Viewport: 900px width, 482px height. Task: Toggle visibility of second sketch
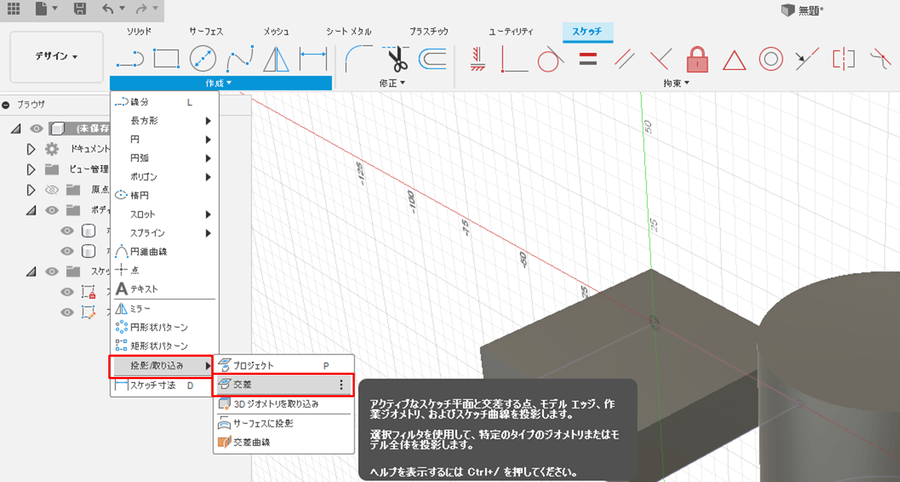click(x=67, y=312)
